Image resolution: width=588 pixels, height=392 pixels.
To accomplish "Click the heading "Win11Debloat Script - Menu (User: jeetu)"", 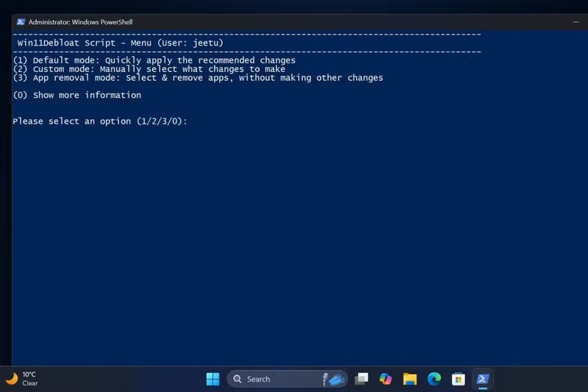I will 120,43.
